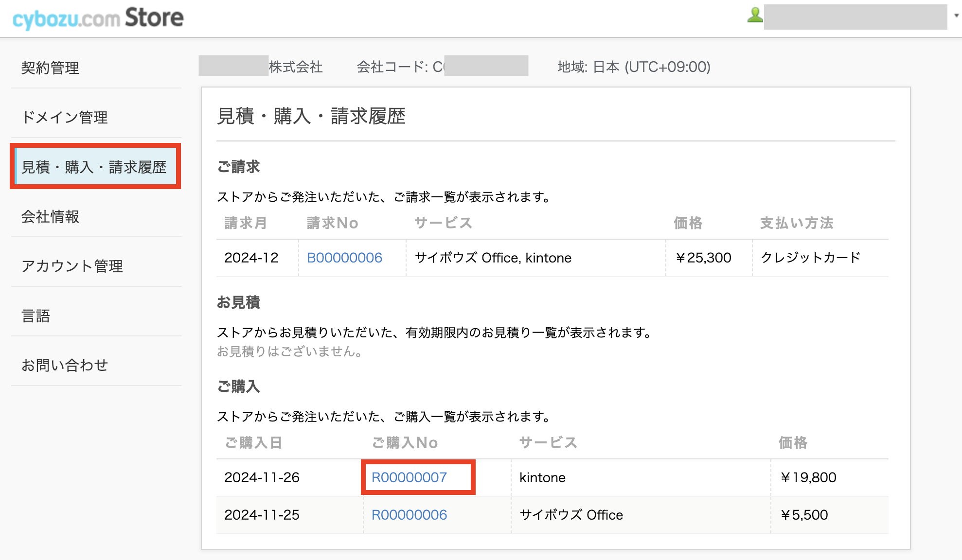This screenshot has height=560, width=962.
Task: Select ドメイン管理 sidebar item
Action: pos(64,117)
